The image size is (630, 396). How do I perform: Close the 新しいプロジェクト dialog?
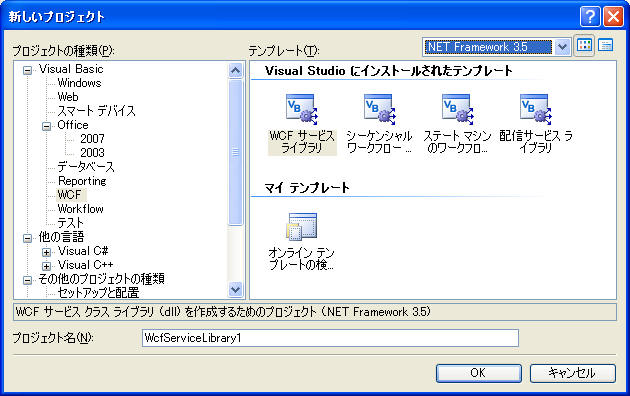[614, 17]
